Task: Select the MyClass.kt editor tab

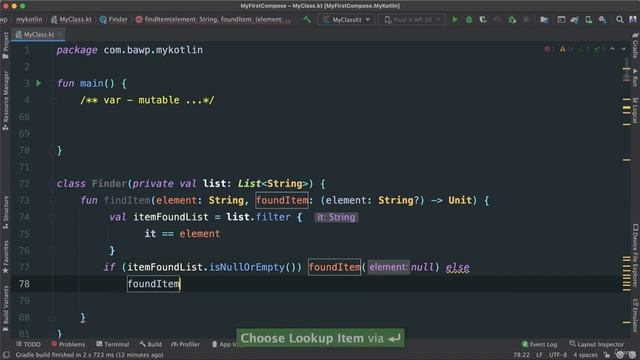Action: [38, 35]
